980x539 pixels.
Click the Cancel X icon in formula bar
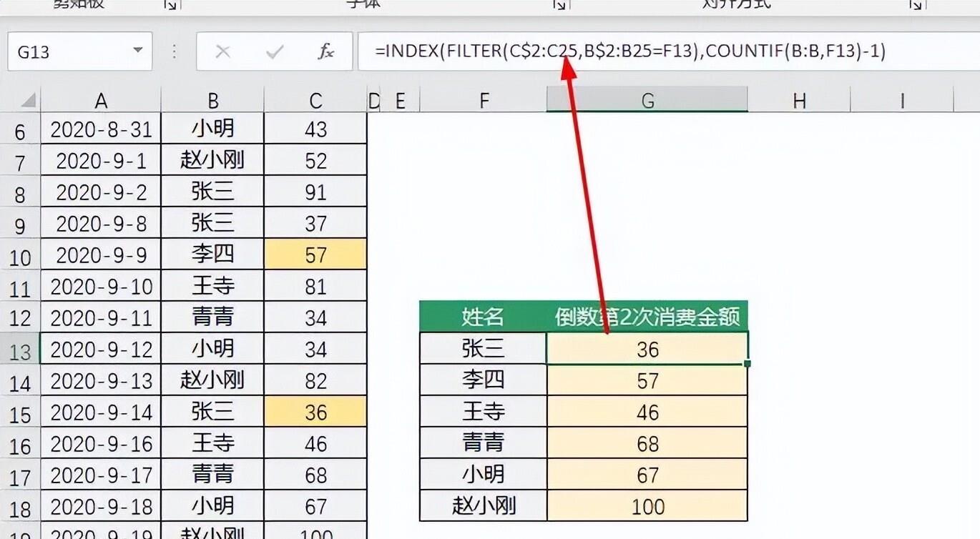[223, 51]
